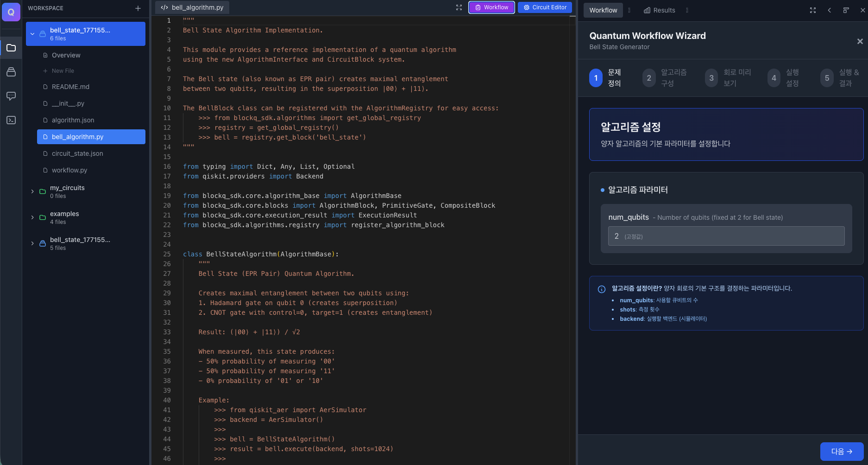Toggle fullscreen for the code editor
The image size is (868, 465).
[x=459, y=7]
